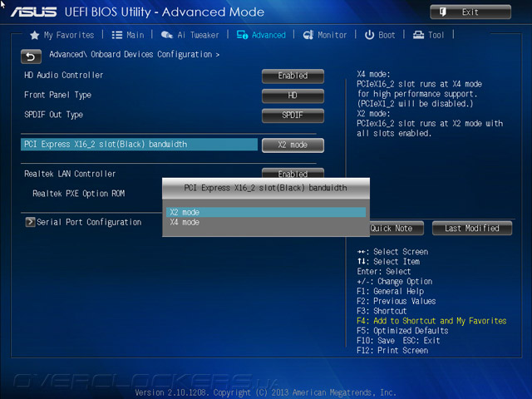The height and width of the screenshot is (399, 532).
Task: Select the Realtek LAN Controller label
Action: tap(70, 174)
